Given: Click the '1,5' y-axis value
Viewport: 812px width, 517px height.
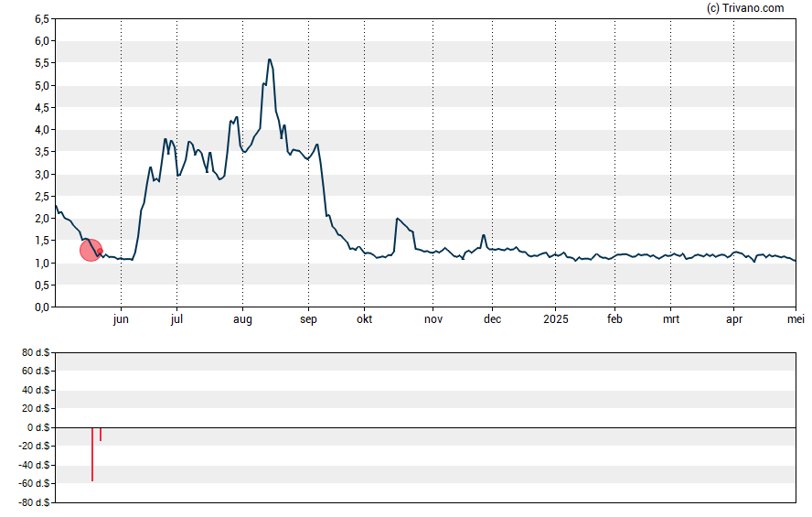Looking at the screenshot, I should (42, 241).
